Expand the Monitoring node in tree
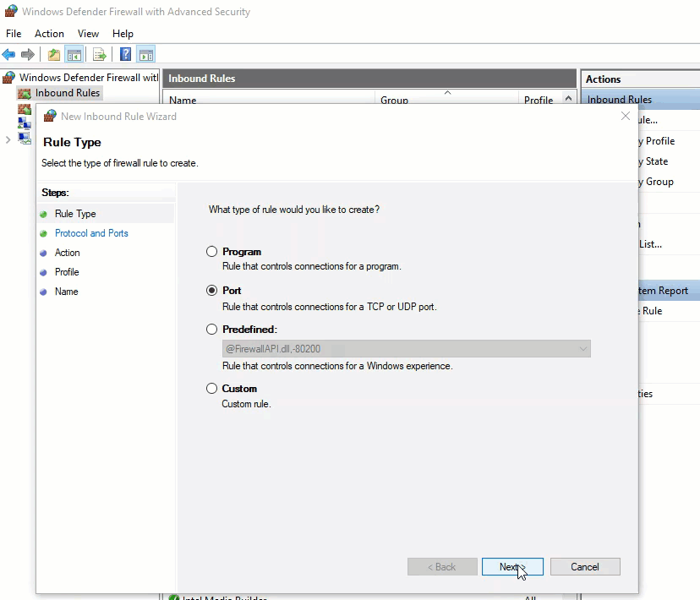 (x=8, y=139)
